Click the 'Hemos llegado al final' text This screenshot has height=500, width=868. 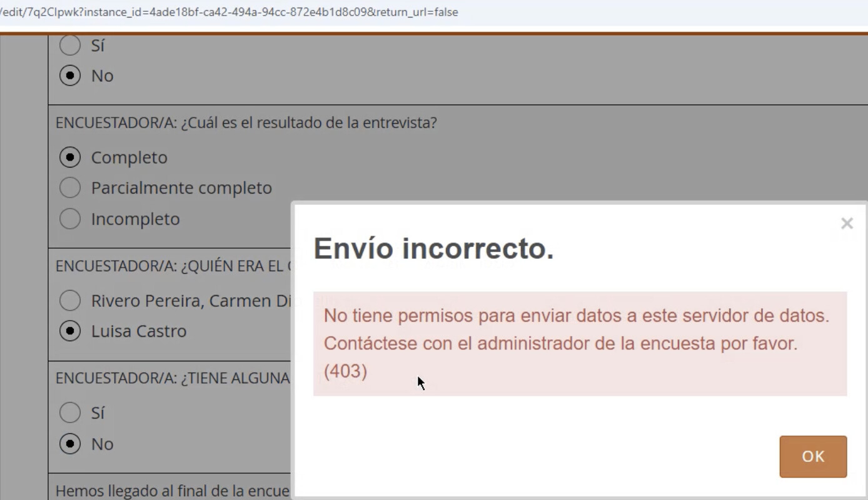coord(172,491)
